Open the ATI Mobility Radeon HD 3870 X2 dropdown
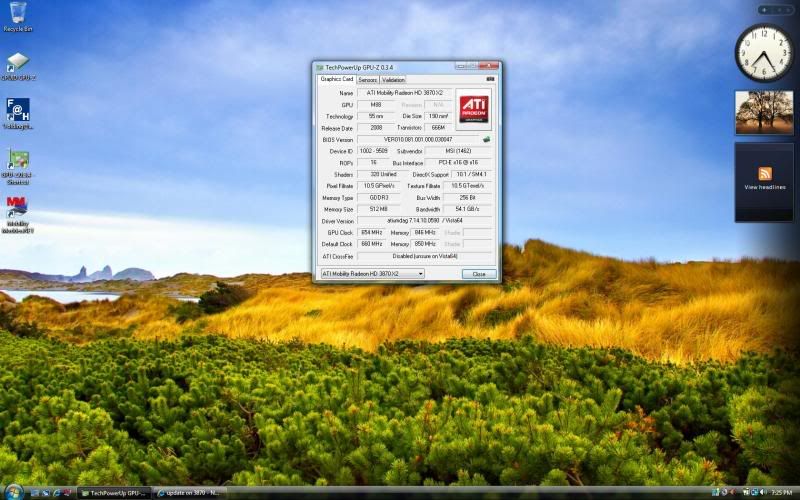The width and height of the screenshot is (800, 500). (x=372, y=273)
